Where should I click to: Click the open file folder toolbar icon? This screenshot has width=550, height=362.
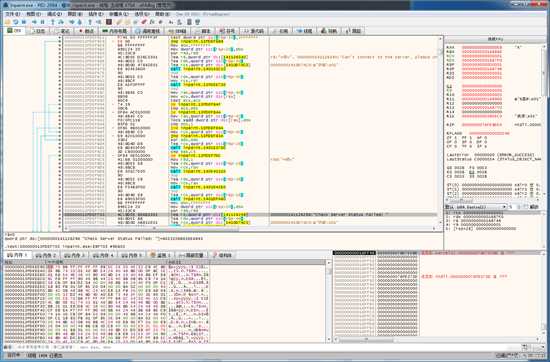pos(7,22)
